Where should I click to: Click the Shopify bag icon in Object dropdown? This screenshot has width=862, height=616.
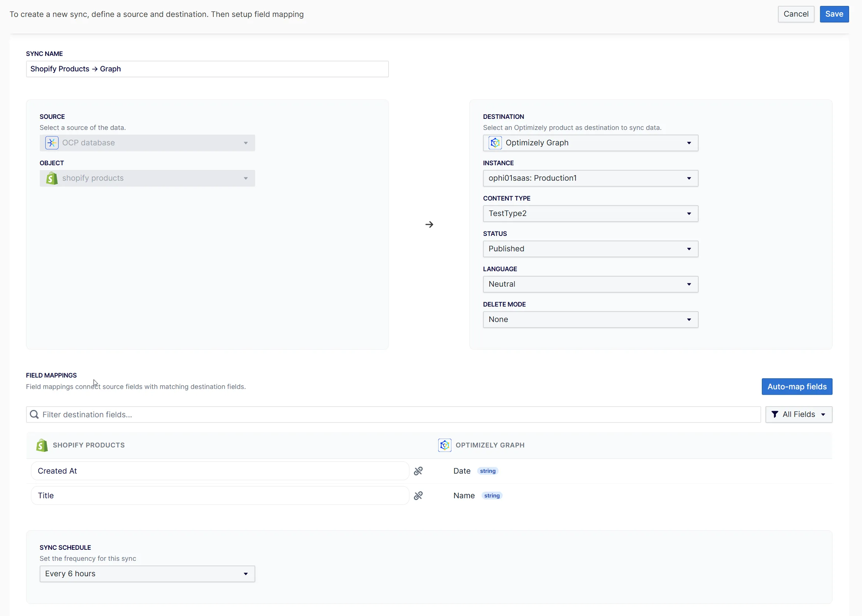tap(52, 178)
